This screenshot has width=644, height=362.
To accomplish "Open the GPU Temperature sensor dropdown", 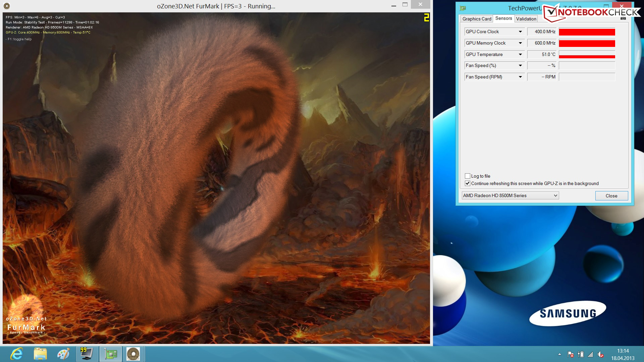I will click(520, 55).
